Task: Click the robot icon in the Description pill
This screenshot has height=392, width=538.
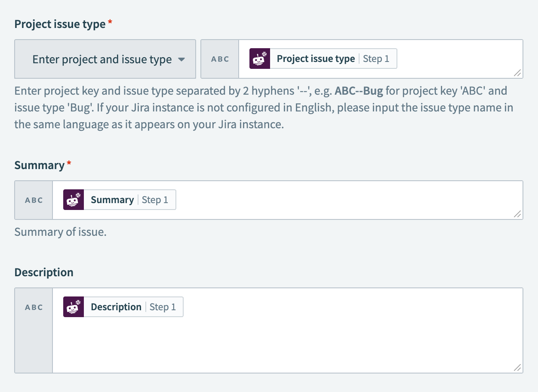Action: click(73, 306)
